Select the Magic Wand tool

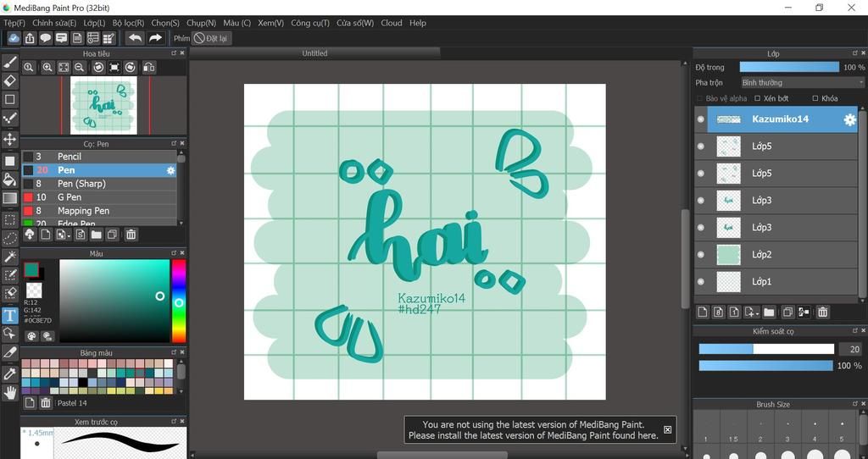(10, 257)
